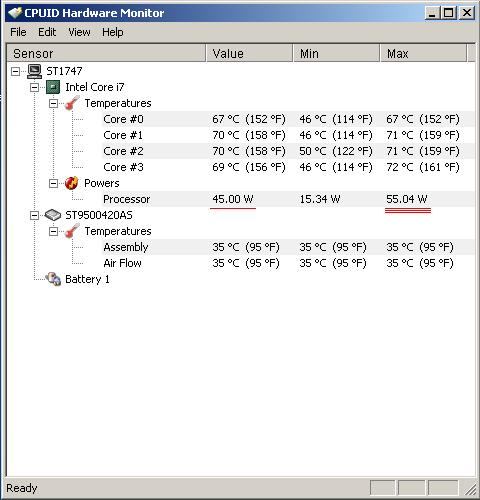
Task: Select the Assembly temperature row
Action: (x=288, y=247)
